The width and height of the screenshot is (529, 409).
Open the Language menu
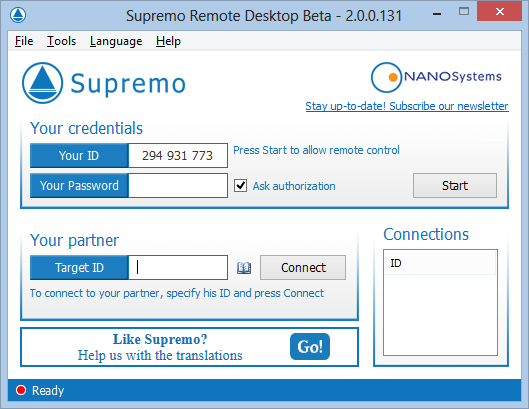(x=116, y=41)
